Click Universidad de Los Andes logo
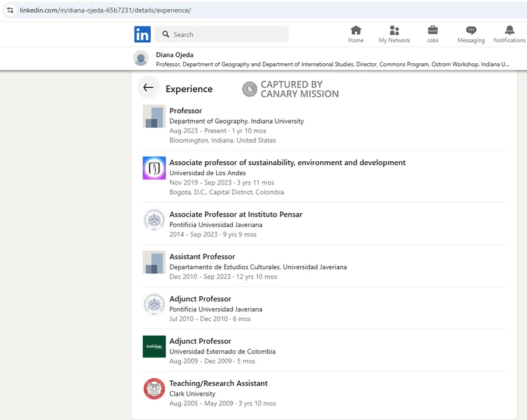 [x=154, y=168]
